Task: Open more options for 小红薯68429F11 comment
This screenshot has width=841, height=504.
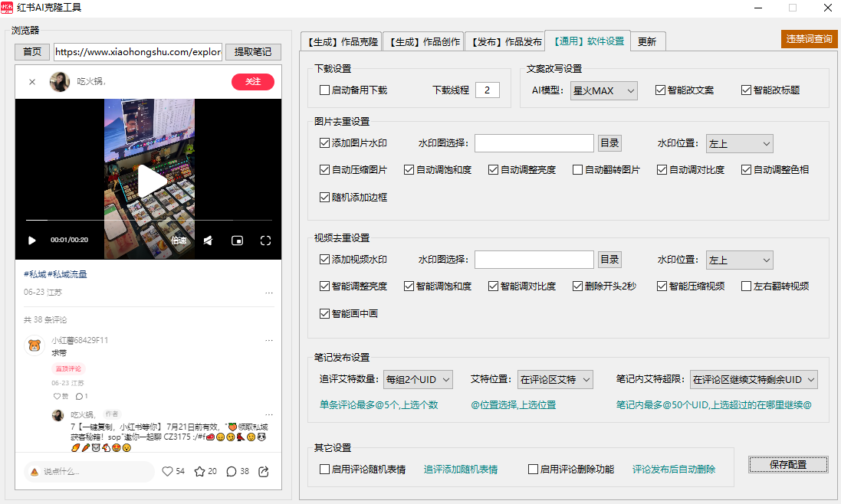Action: 269,341
